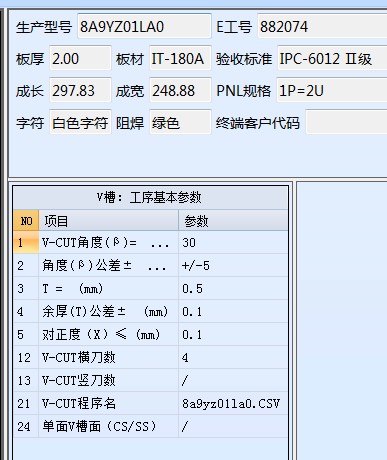Click row number 24 cell
Viewport: 387px width, 460px height.
click(x=26, y=426)
